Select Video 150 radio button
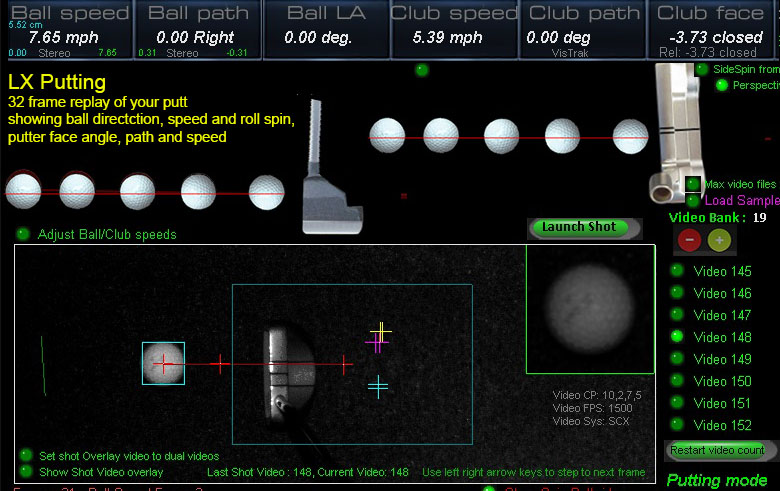Viewport: 780px width, 491px height. tap(677, 381)
